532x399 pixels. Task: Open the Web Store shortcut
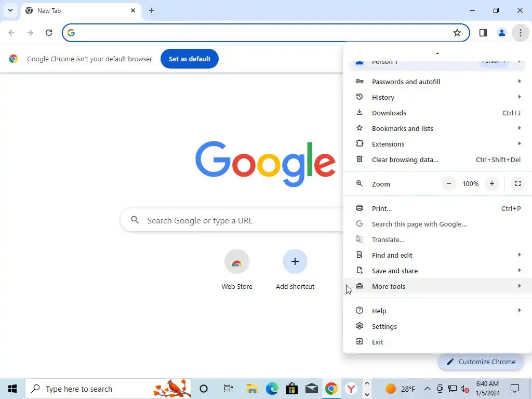237,270
